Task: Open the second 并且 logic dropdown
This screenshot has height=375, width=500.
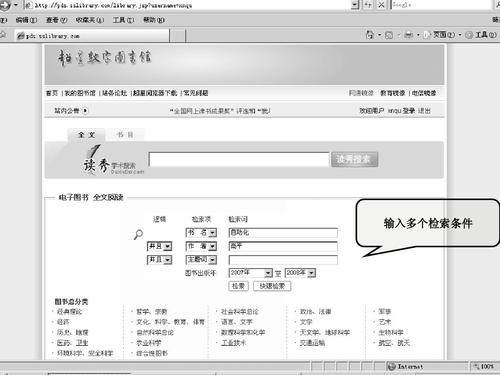Action: click(159, 259)
